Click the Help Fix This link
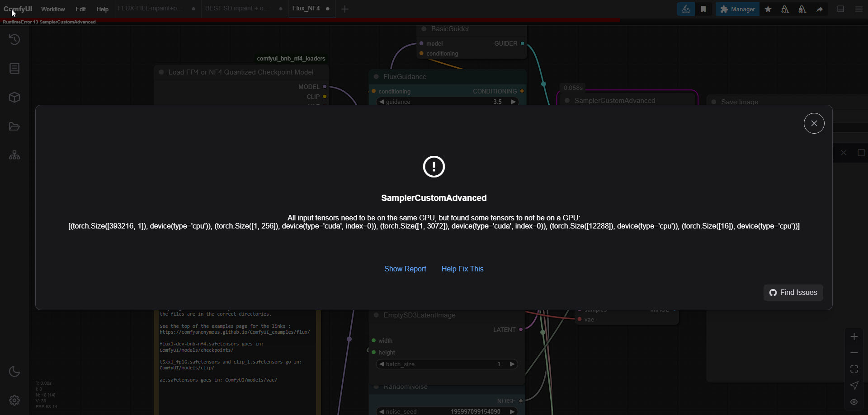This screenshot has height=415, width=868. (x=462, y=269)
